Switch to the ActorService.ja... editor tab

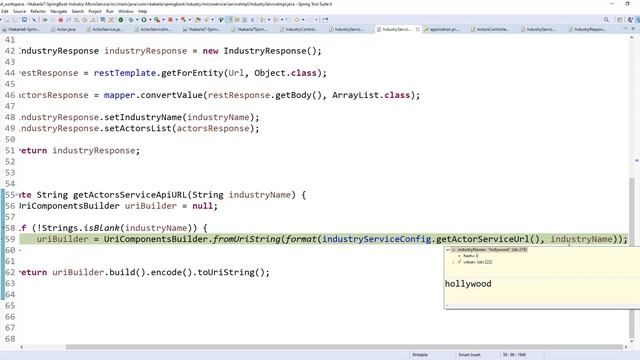[104, 29]
